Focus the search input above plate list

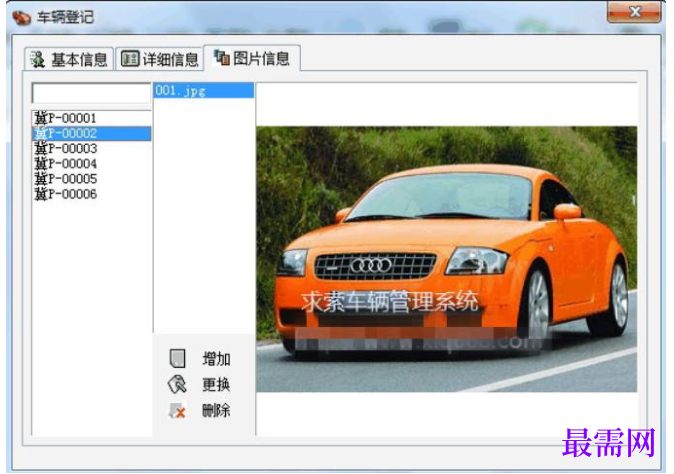(x=92, y=93)
